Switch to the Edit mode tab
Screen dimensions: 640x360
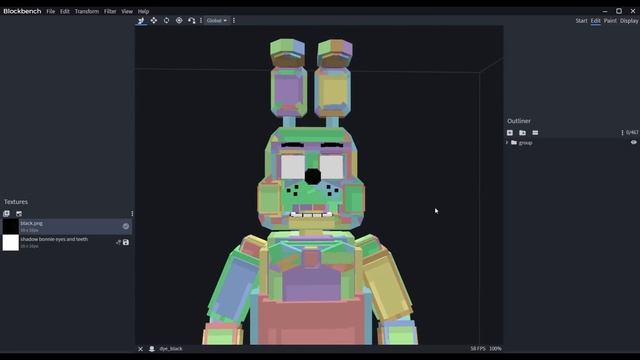point(596,21)
